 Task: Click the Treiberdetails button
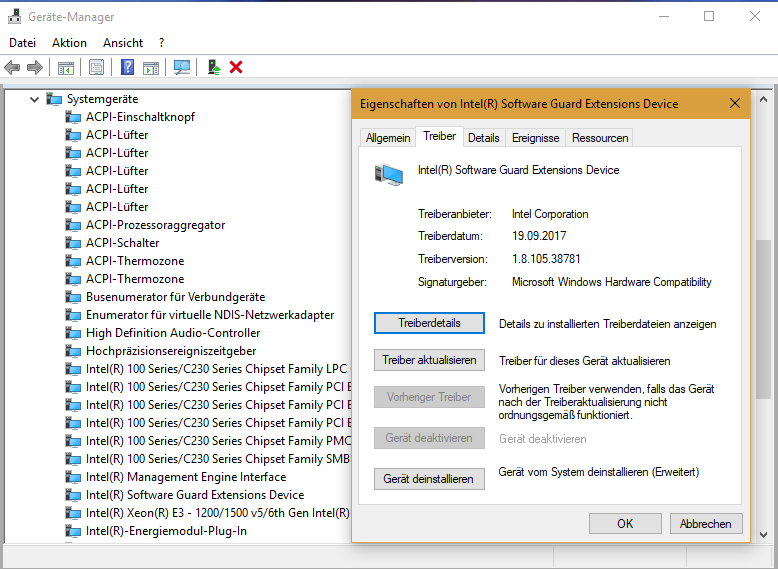pyautogui.click(x=429, y=323)
